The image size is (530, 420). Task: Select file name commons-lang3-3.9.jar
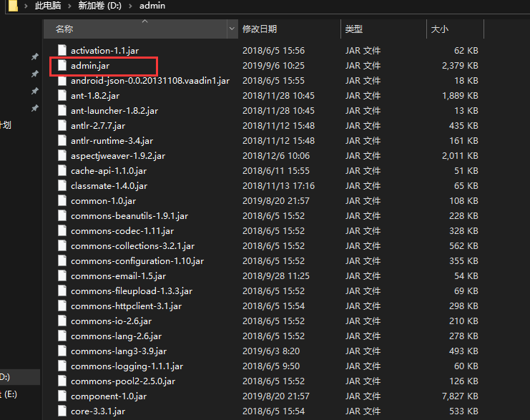pos(119,351)
